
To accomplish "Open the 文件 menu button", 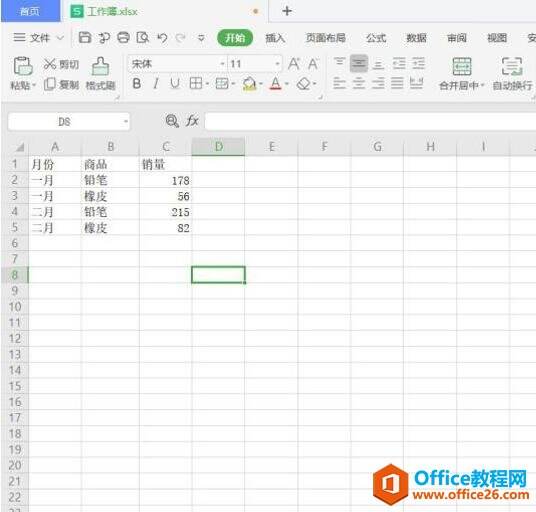I will click(x=39, y=38).
